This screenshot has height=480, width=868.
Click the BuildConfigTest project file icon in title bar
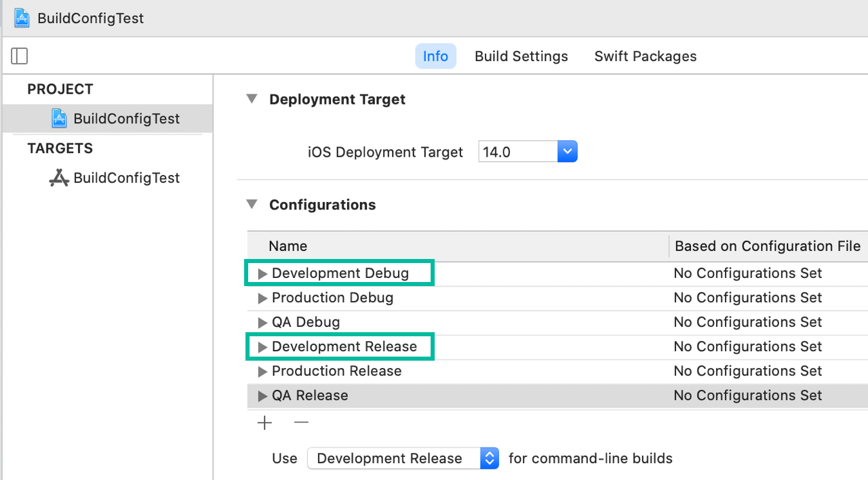[22, 18]
